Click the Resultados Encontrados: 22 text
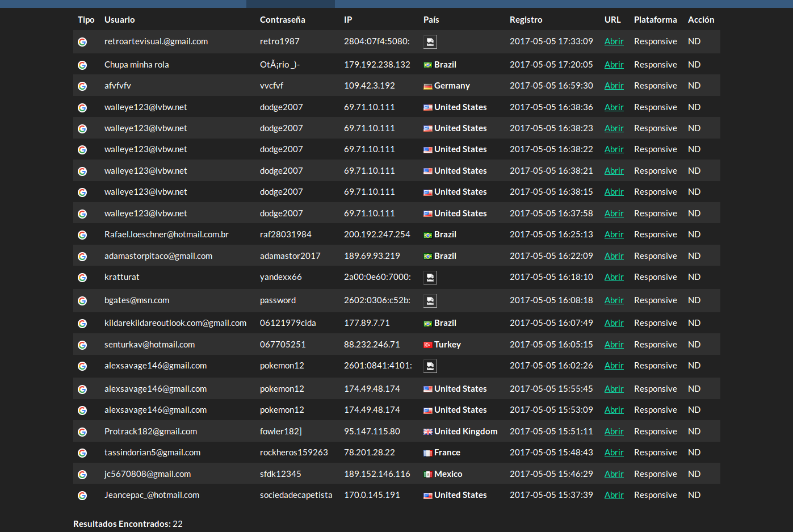 pos(128,524)
